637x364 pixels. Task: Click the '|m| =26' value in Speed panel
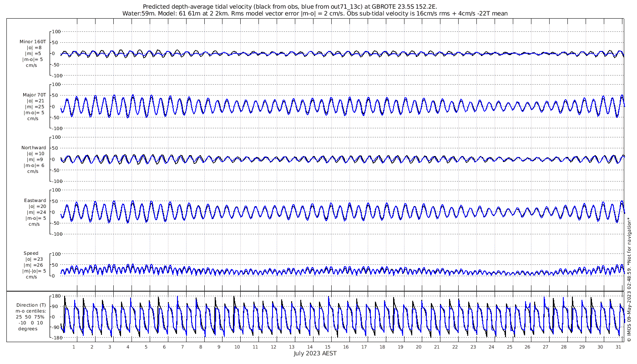click(34, 265)
